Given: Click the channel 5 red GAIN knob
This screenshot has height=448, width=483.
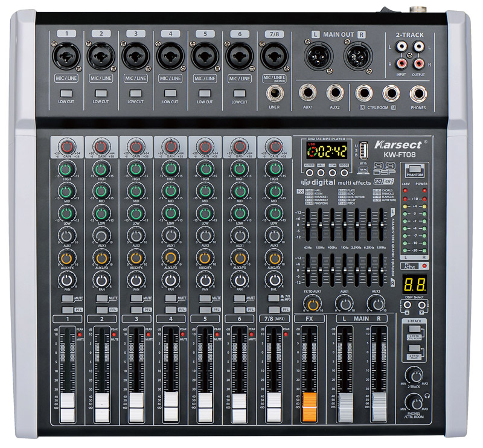Looking at the screenshot, I should [205, 147].
